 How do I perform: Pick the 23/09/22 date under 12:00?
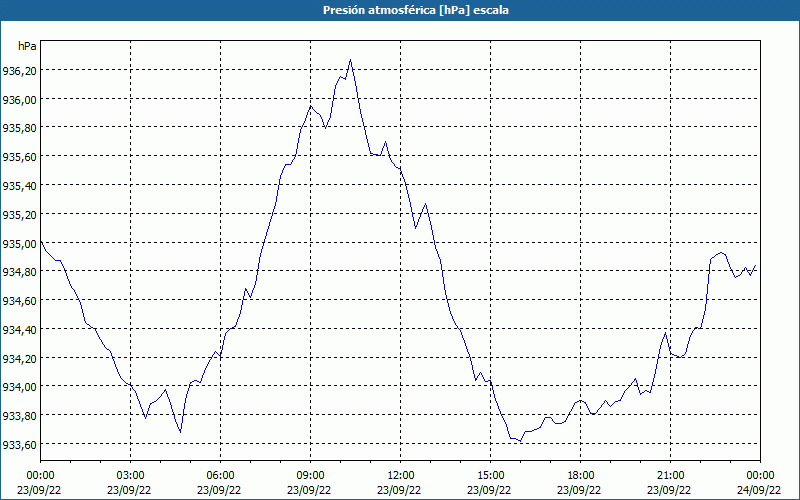click(399, 490)
